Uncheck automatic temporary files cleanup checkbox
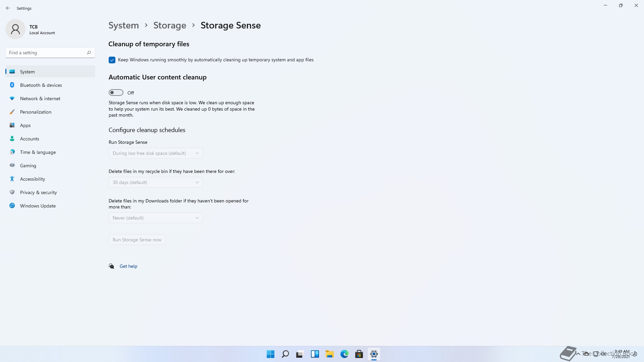 coord(112,60)
